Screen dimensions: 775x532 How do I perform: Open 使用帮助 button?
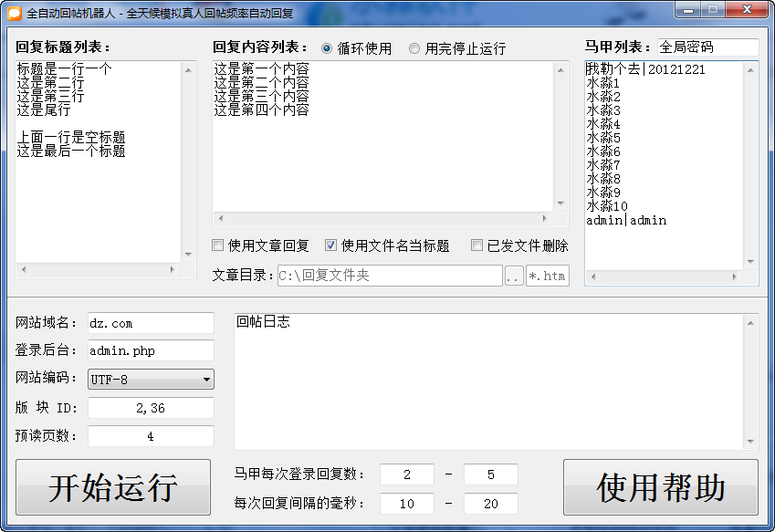661,487
